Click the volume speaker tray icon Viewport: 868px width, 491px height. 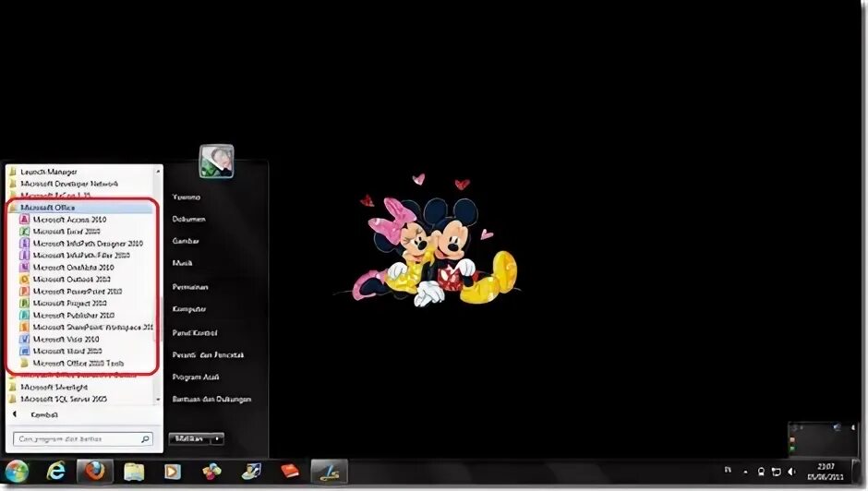[x=791, y=472]
